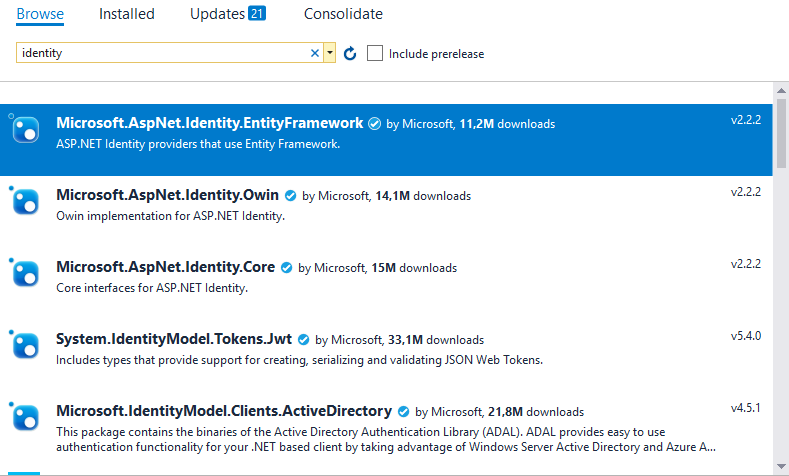The height and width of the screenshot is (476, 789).
Task: Click version v4.5.1 of the ActiveDirectory package
Action: coord(746,408)
